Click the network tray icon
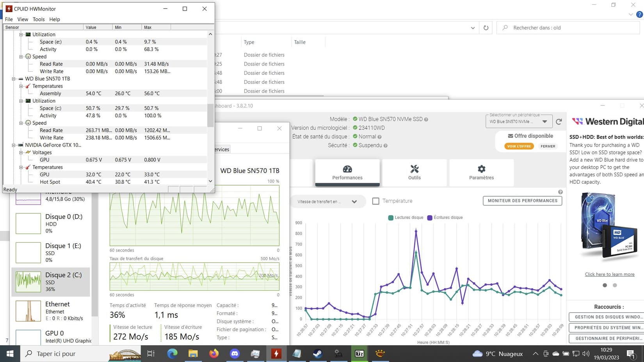The height and width of the screenshot is (362, 644). (x=576, y=354)
